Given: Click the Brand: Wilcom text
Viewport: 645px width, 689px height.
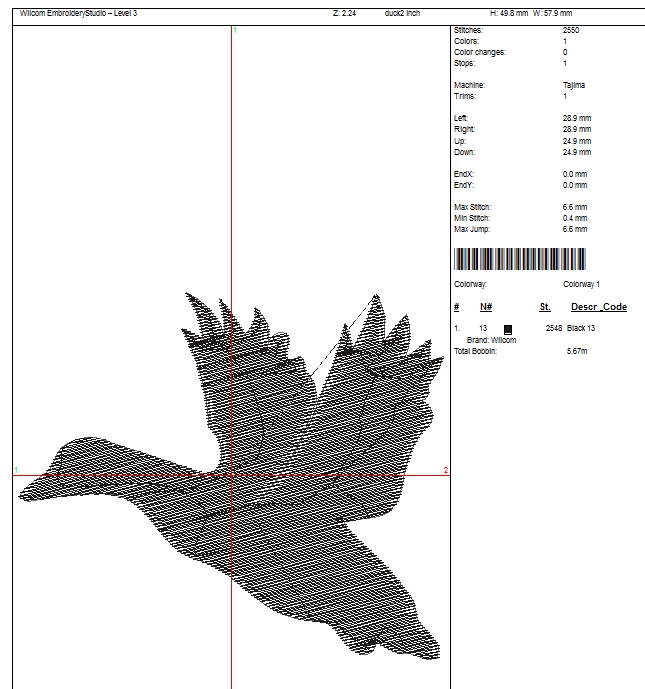Looking at the screenshot, I should coord(491,341).
